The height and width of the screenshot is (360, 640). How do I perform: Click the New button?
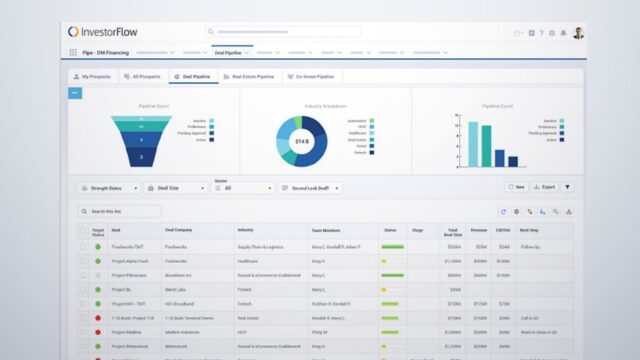click(516, 187)
